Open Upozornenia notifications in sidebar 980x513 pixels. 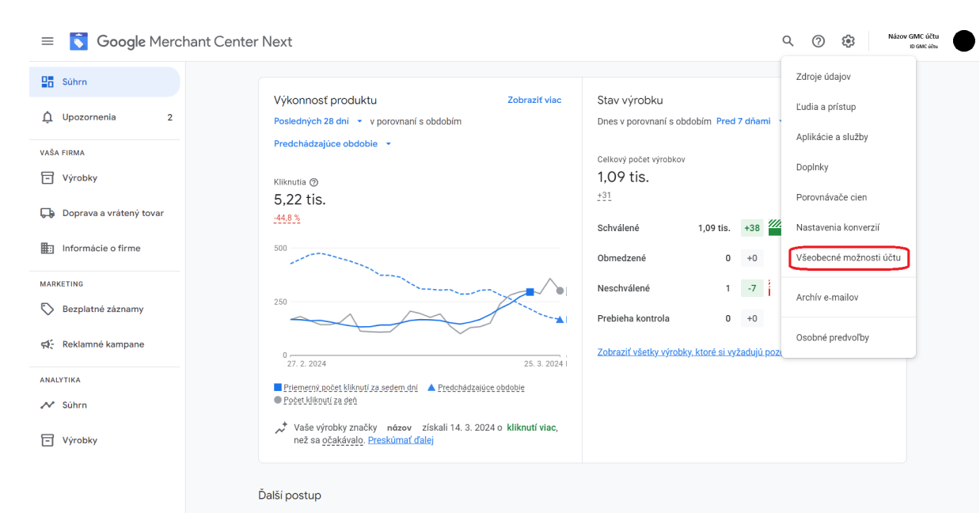[x=89, y=117]
